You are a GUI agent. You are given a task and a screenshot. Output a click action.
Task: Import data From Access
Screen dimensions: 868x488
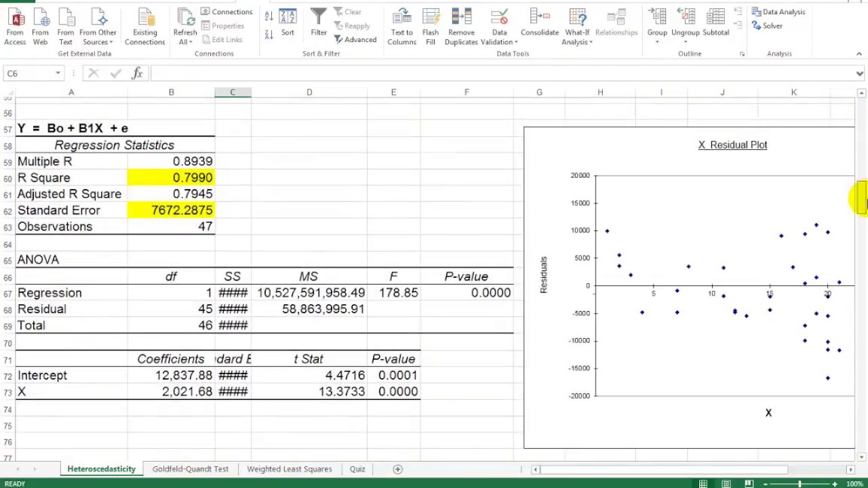pos(15,27)
